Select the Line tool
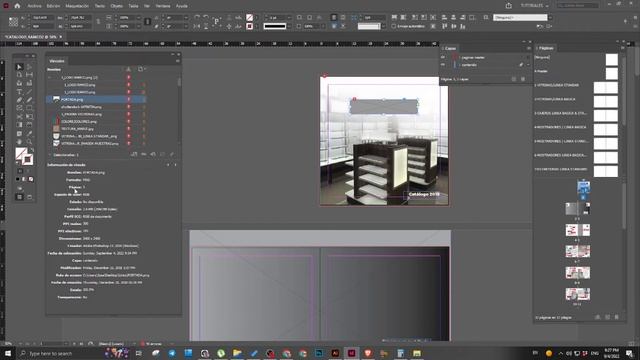 29,92
